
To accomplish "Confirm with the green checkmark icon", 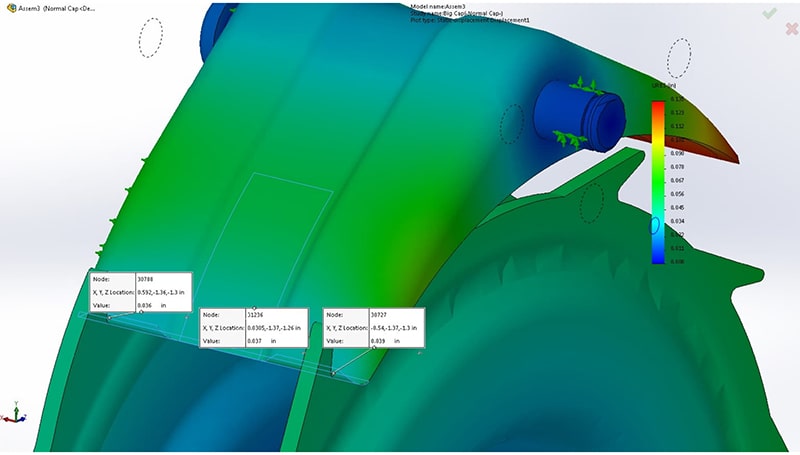I will coord(769,13).
